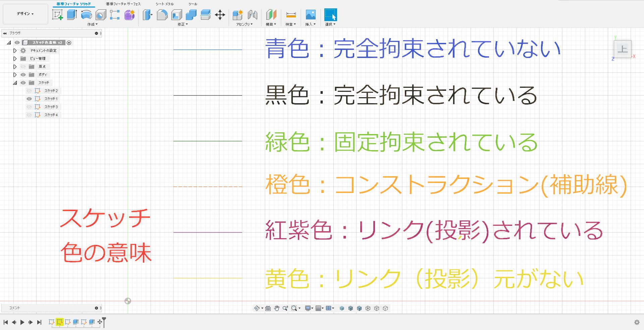644x330 pixels.
Task: Toggle visibility of root スケッチ色意味 v2 component
Action: 17,43
